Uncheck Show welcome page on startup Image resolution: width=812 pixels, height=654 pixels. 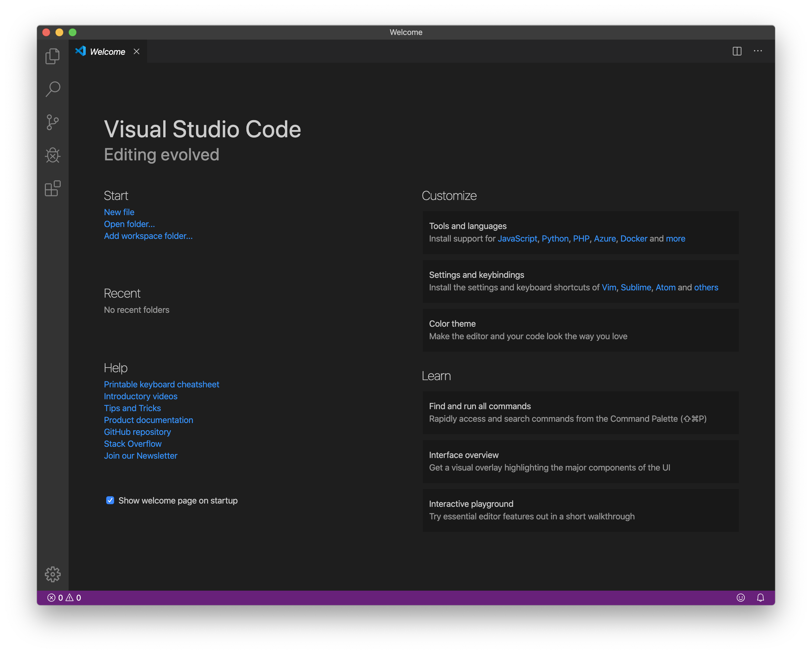point(110,500)
